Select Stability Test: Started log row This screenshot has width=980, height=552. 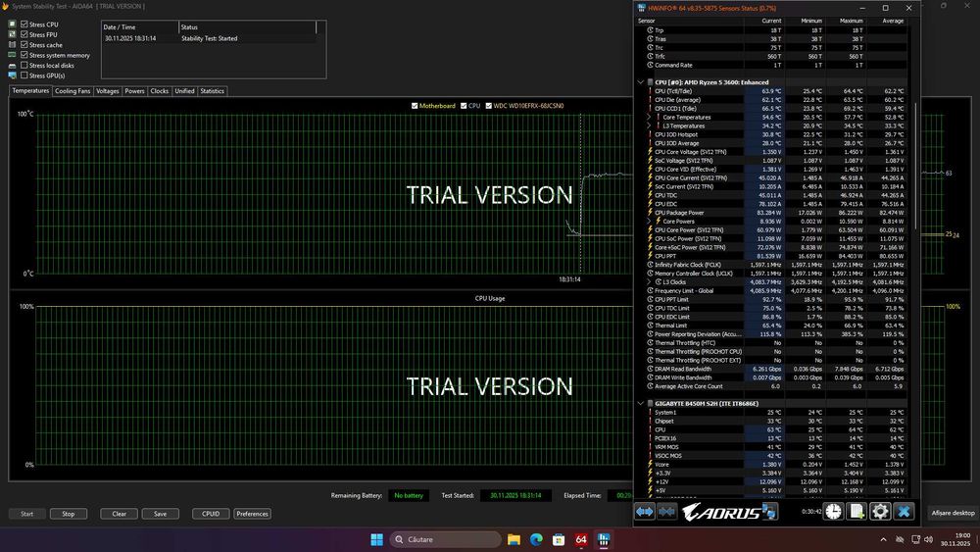pyautogui.click(x=210, y=38)
